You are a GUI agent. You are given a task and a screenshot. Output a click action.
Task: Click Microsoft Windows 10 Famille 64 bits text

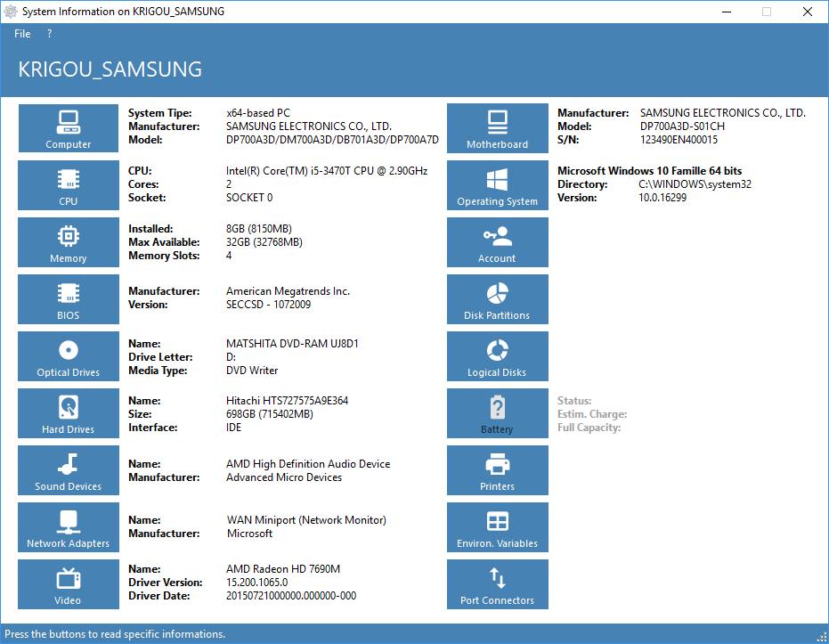[x=649, y=171]
